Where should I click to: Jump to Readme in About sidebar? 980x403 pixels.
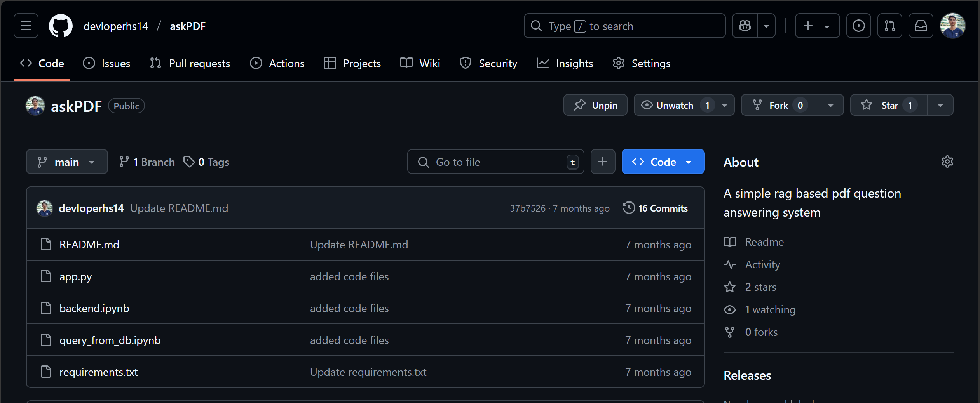pyautogui.click(x=754, y=242)
